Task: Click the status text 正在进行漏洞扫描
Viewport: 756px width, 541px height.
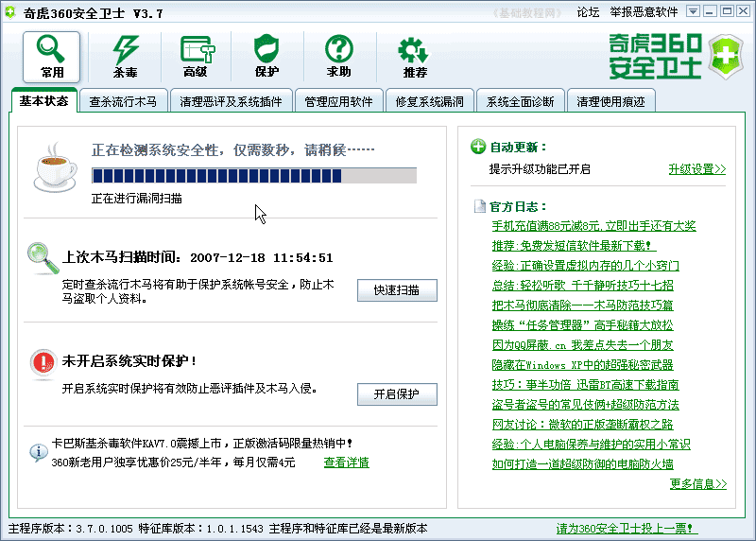Action: (136, 199)
